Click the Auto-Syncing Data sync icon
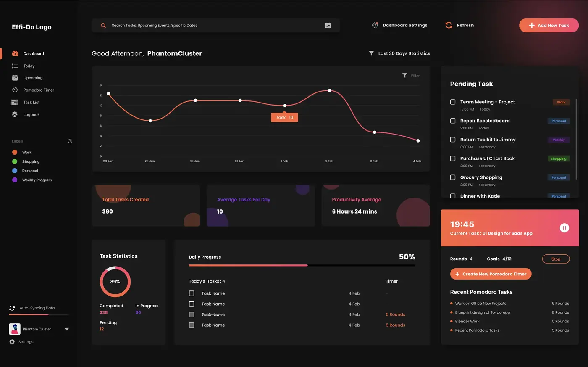Viewport: 588px width, 367px height. (x=12, y=308)
